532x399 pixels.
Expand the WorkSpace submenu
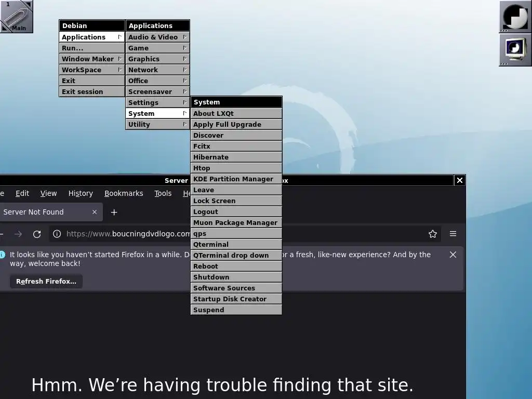tap(91, 70)
